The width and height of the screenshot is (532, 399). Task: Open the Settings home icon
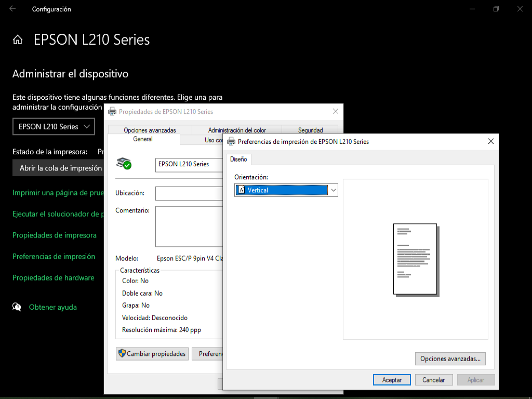18,40
